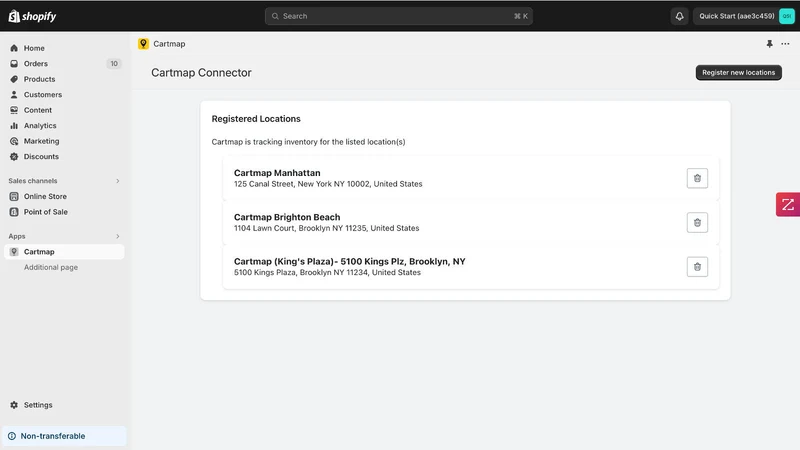The width and height of the screenshot is (800, 450).
Task: Click the Settings gear icon
Action: coord(14,405)
